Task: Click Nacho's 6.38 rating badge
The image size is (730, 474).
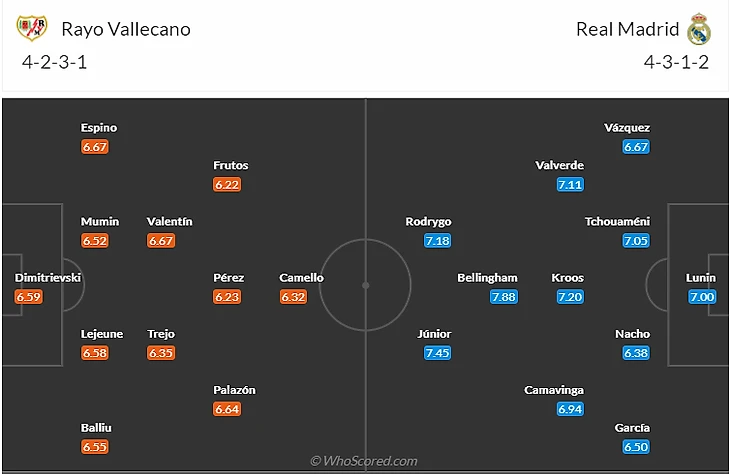Action: [x=636, y=353]
